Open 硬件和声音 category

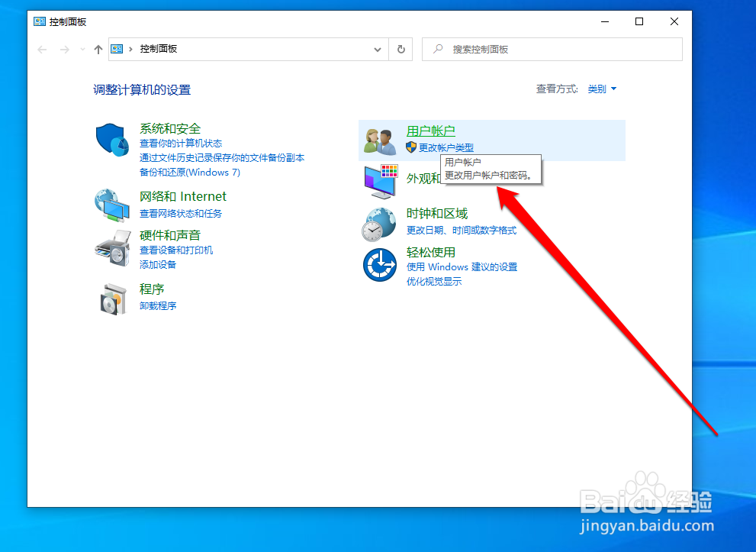[170, 235]
